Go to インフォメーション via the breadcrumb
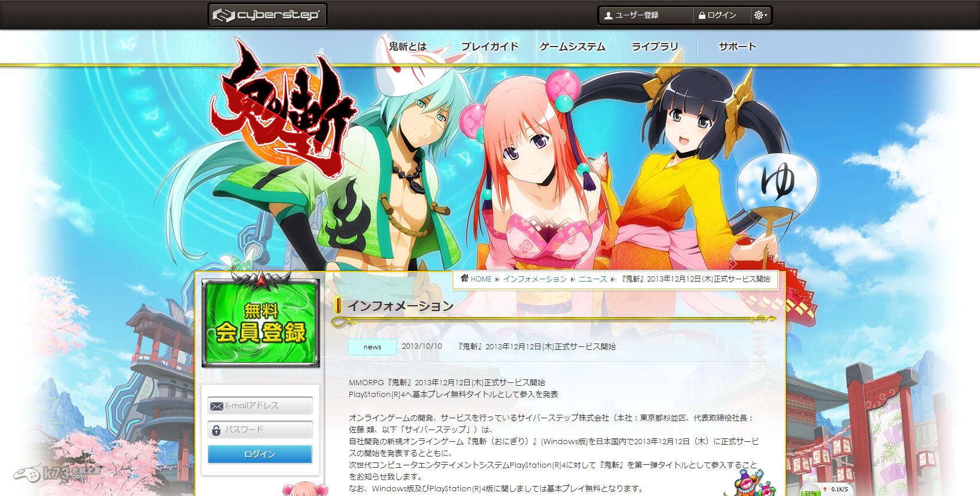Image resolution: width=980 pixels, height=496 pixels. [x=534, y=279]
